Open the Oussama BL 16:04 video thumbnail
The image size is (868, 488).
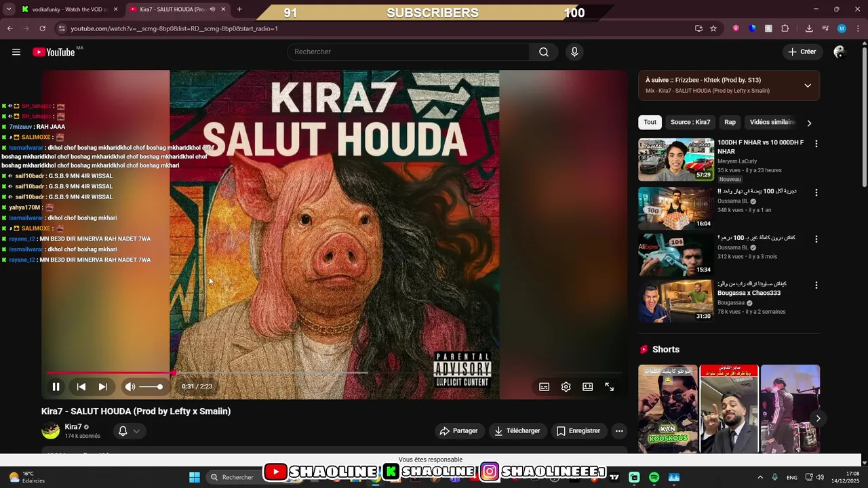tap(675, 208)
